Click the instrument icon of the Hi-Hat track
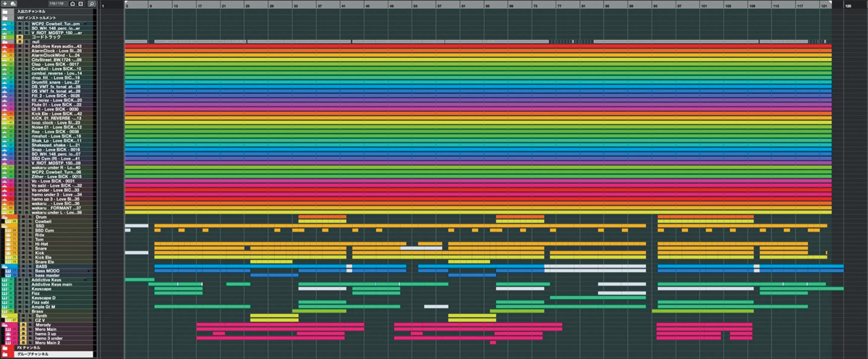Screen dimensions: 868x359 coord(7,244)
